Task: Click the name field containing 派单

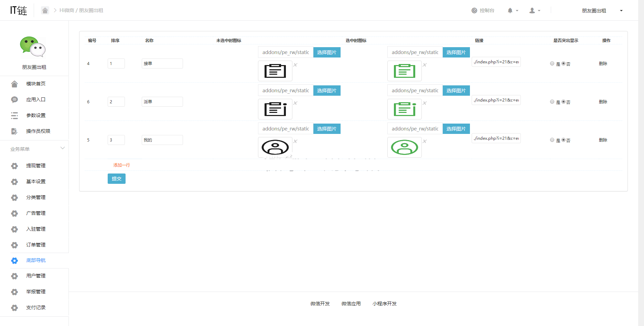Action: coord(162,102)
